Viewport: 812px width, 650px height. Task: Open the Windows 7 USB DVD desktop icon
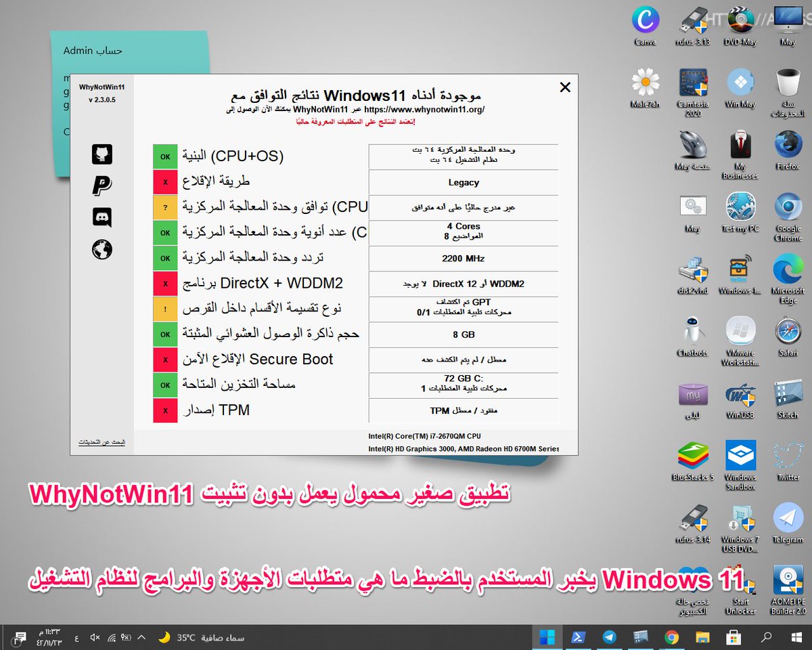tap(740, 527)
